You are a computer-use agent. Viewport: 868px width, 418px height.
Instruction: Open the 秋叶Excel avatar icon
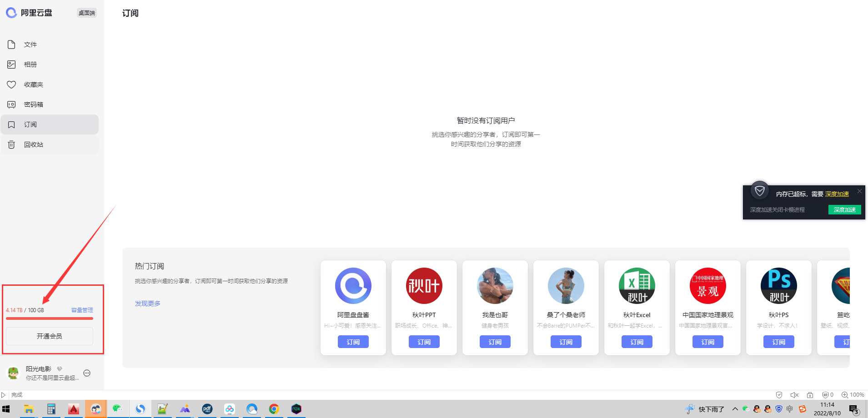[637, 286]
